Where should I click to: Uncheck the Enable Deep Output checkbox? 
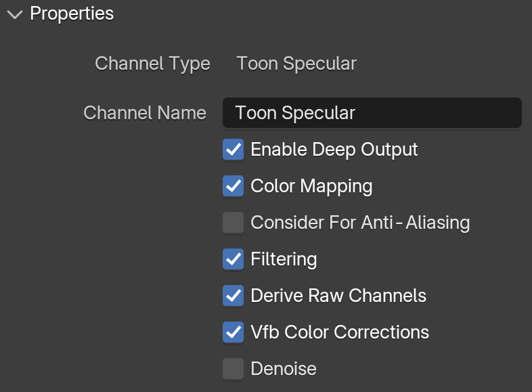coord(233,150)
